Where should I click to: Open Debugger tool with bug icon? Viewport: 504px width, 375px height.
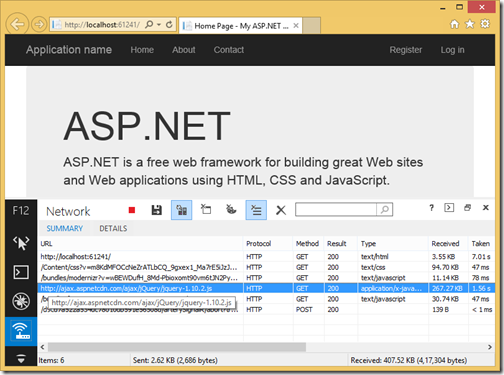point(21,301)
